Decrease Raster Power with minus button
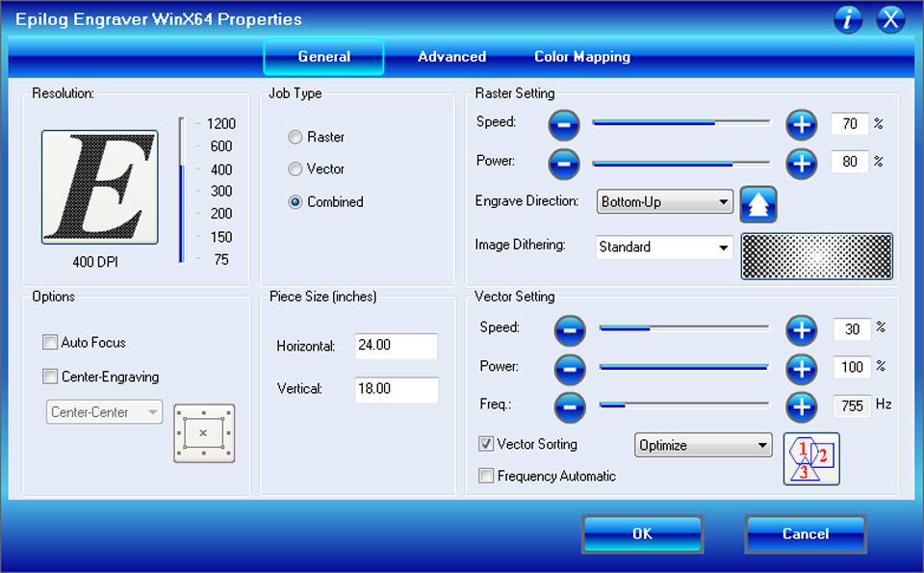 [564, 164]
